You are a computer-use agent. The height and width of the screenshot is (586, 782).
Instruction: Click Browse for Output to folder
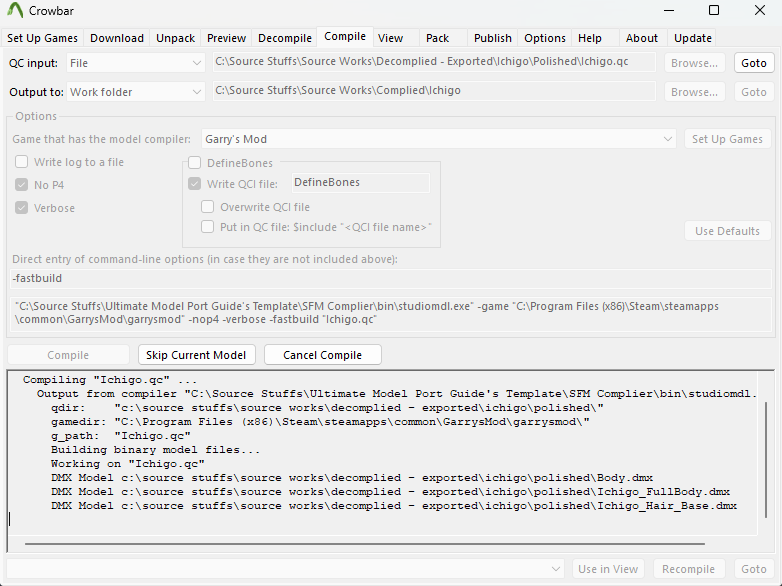pyautogui.click(x=694, y=92)
